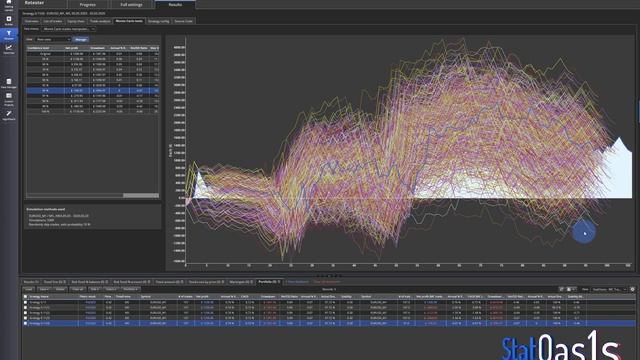Switch to the Results top tab

coord(175,4)
